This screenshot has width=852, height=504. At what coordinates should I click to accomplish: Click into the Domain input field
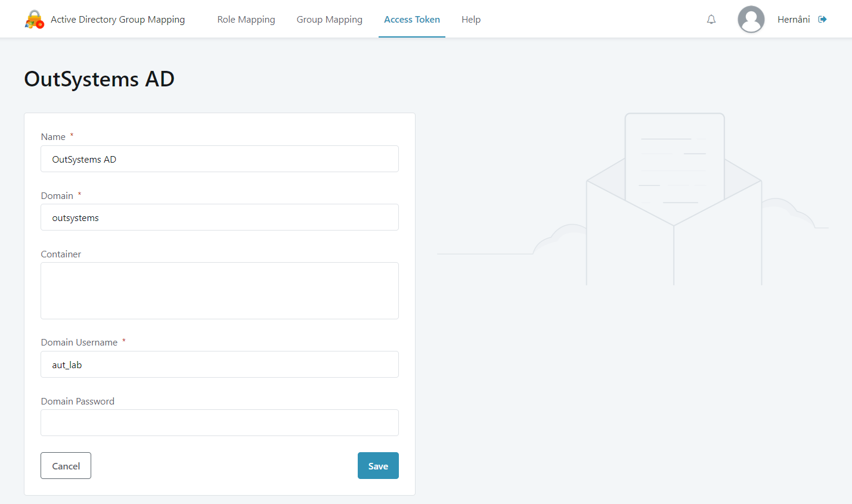click(x=219, y=217)
